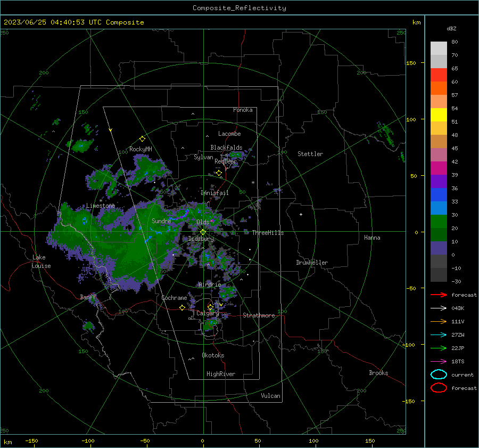This screenshot has height=448, width=479.
Task: Select the orange 111V arrow icon
Action: (439, 321)
